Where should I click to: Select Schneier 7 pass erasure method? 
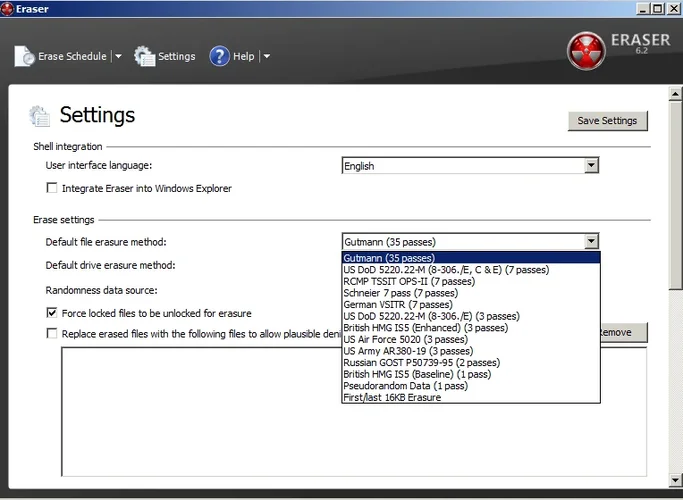pos(400,293)
